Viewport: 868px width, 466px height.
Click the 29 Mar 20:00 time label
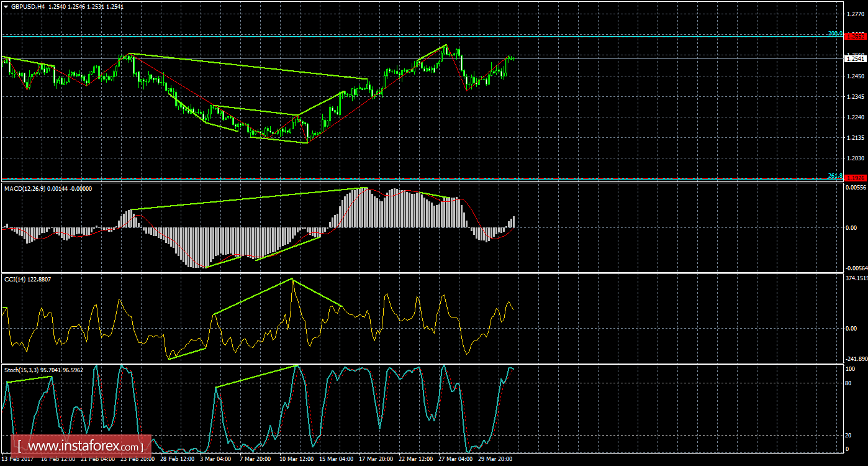pyautogui.click(x=495, y=460)
